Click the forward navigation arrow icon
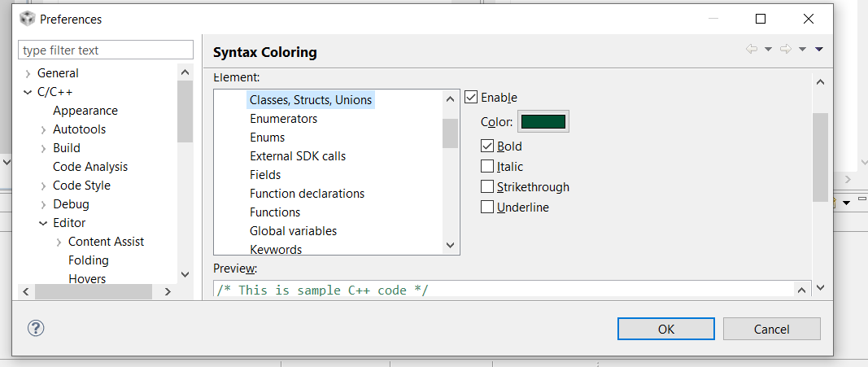Screen dimensions: 868x367 [785, 49]
